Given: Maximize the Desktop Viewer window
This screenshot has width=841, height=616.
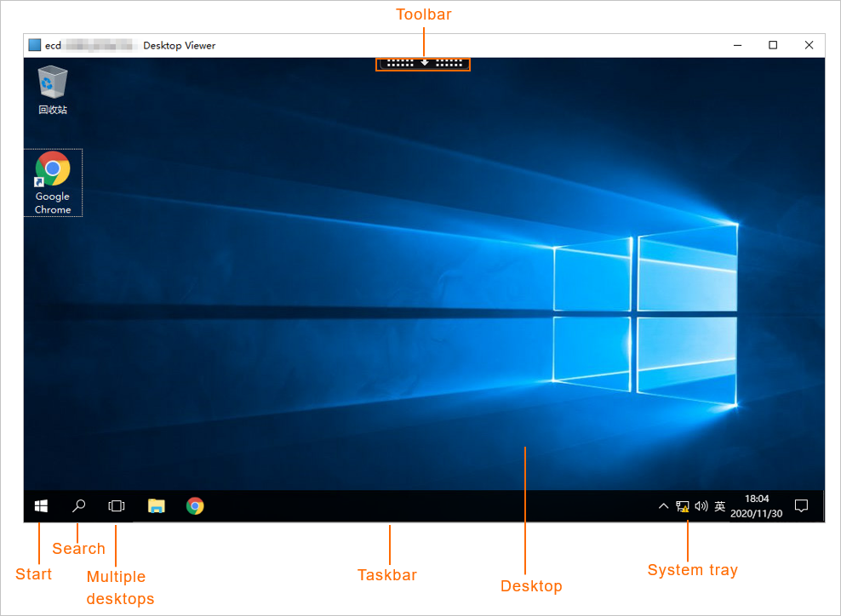Looking at the screenshot, I should coord(773,45).
